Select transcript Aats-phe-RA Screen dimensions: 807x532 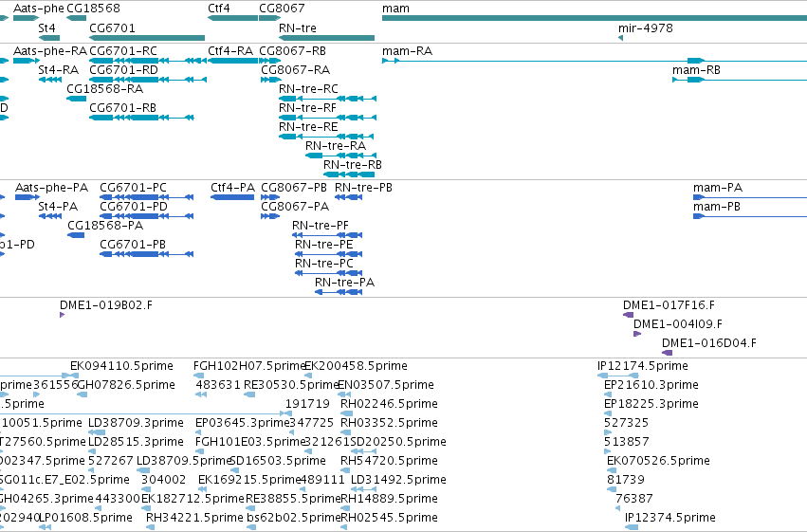(27, 61)
